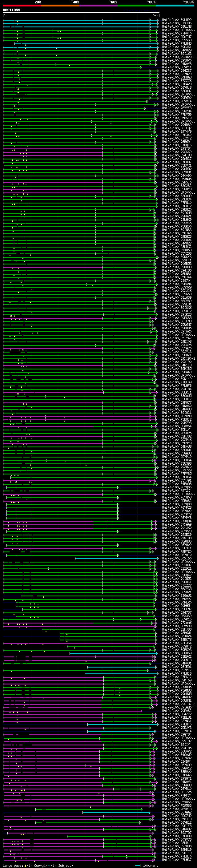Select hit label UniRef100_A7LHG7
Screen dimensions: 197x868
(176, 860)
